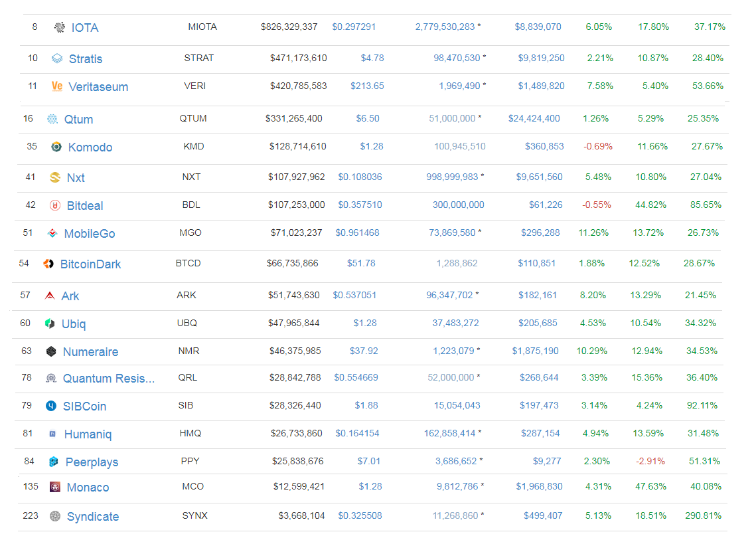Open the Monaco name link
Image resolution: width=756 pixels, height=540 pixels.
point(88,488)
